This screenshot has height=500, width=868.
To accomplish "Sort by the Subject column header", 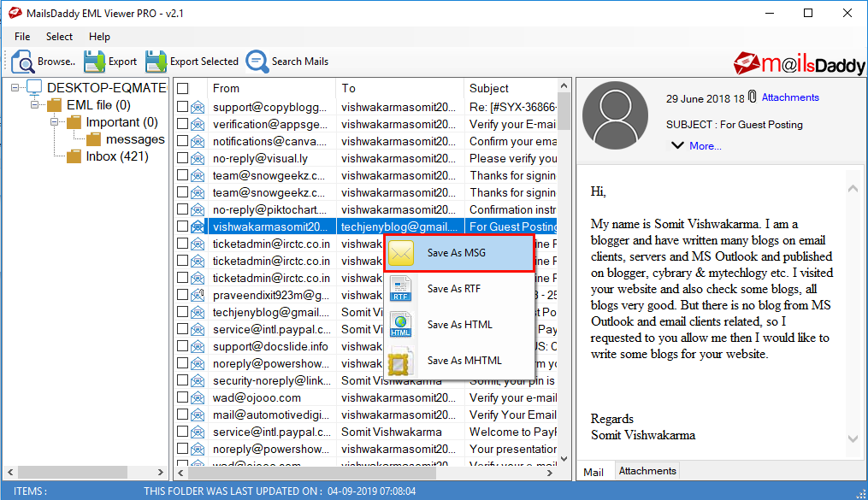I will [511, 89].
